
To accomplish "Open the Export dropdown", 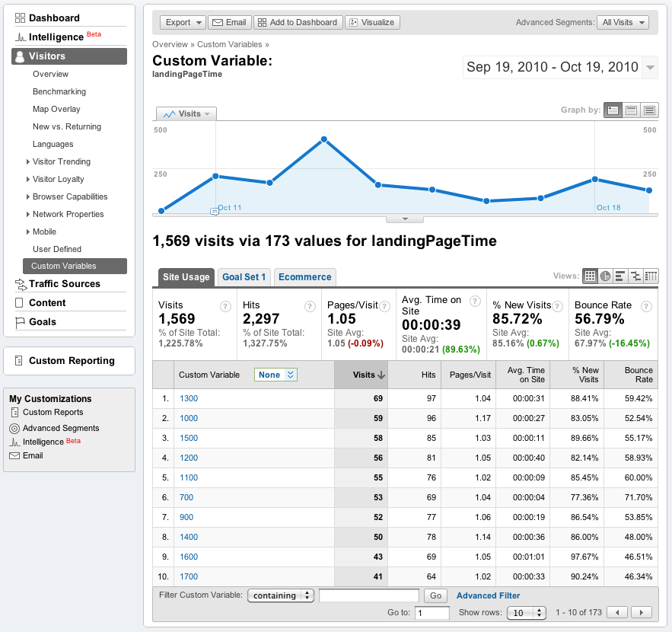I will pos(183,23).
